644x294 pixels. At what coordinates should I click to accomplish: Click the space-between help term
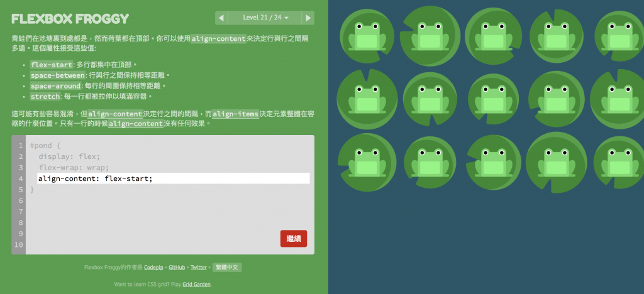(x=57, y=75)
